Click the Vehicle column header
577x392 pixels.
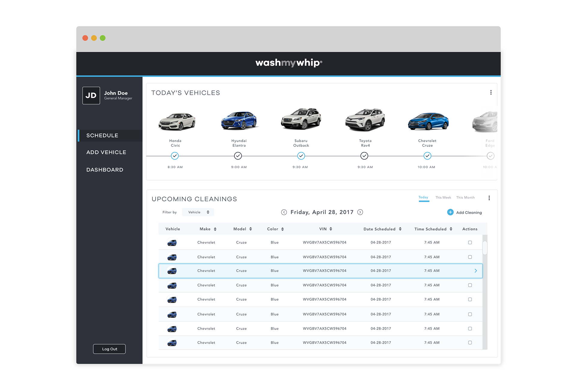pos(173,229)
